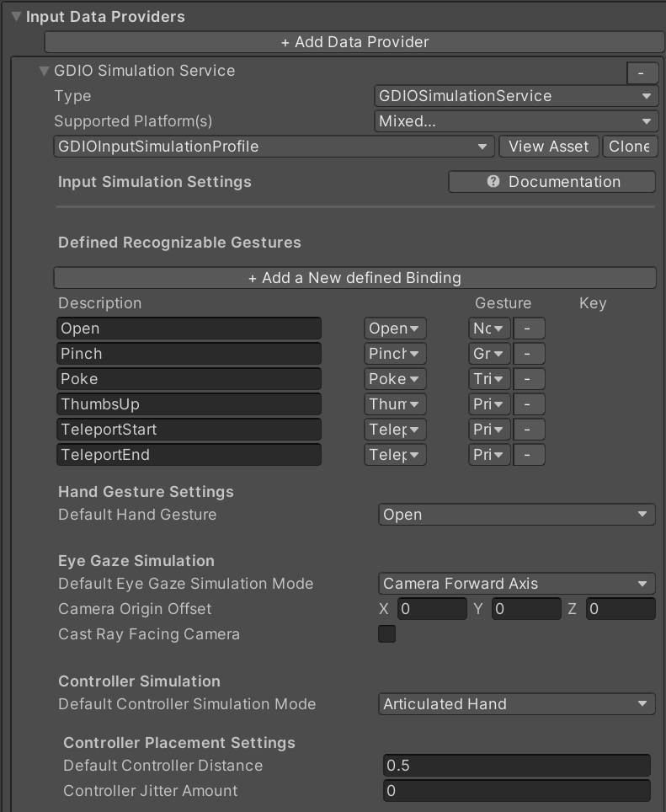Remove the GDIO Simulation Service provider
This screenshot has width=666, height=812.
[642, 73]
